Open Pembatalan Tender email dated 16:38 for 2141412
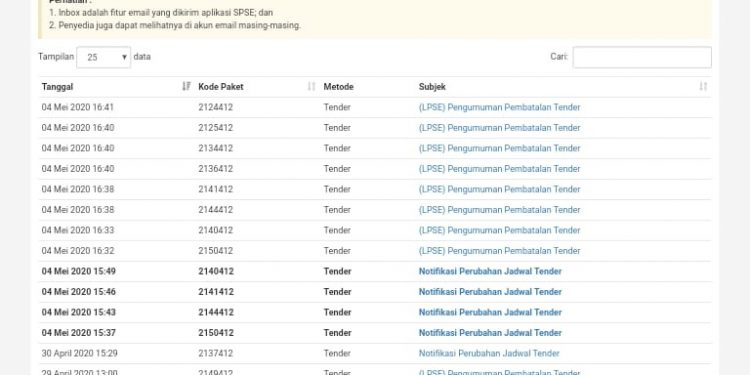 coord(499,189)
